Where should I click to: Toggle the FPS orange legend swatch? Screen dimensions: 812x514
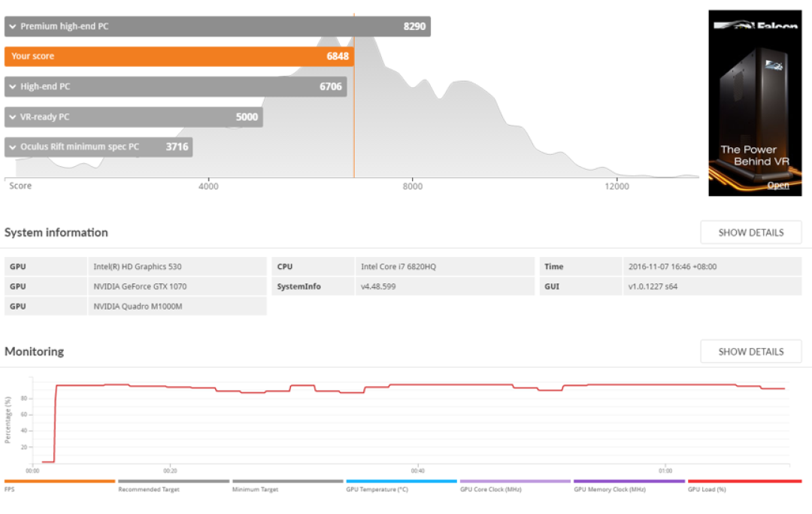click(x=59, y=482)
